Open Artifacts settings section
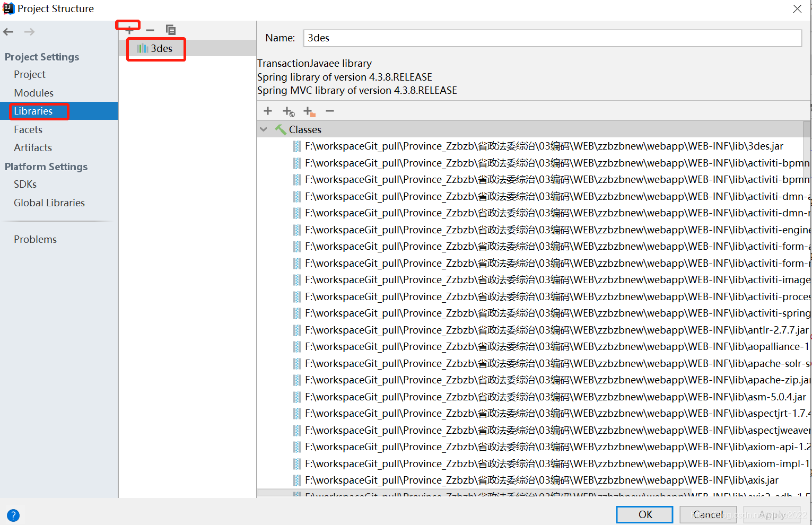This screenshot has height=525, width=812. (33, 147)
